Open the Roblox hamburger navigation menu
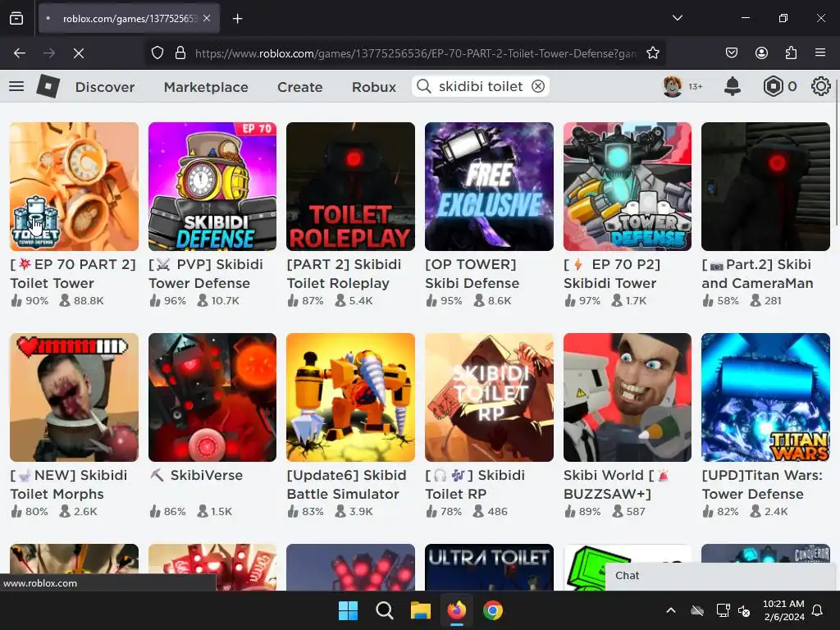The height and width of the screenshot is (630, 840). (16, 86)
